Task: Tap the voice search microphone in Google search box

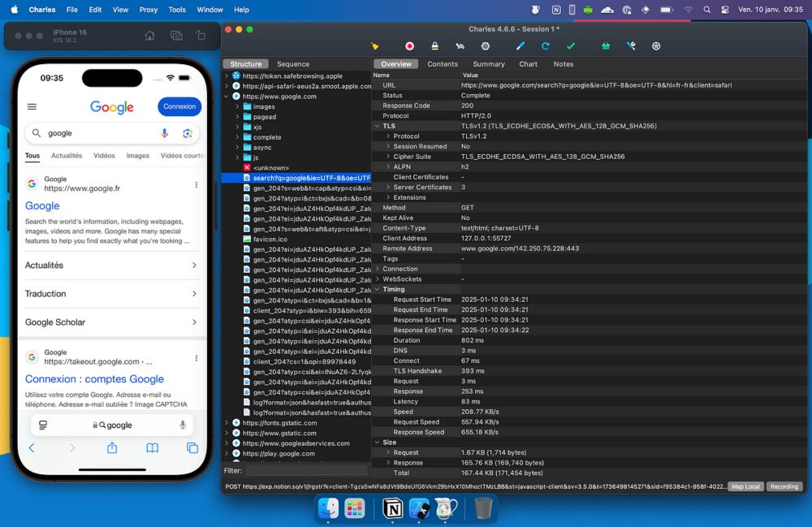Action: pos(165,133)
